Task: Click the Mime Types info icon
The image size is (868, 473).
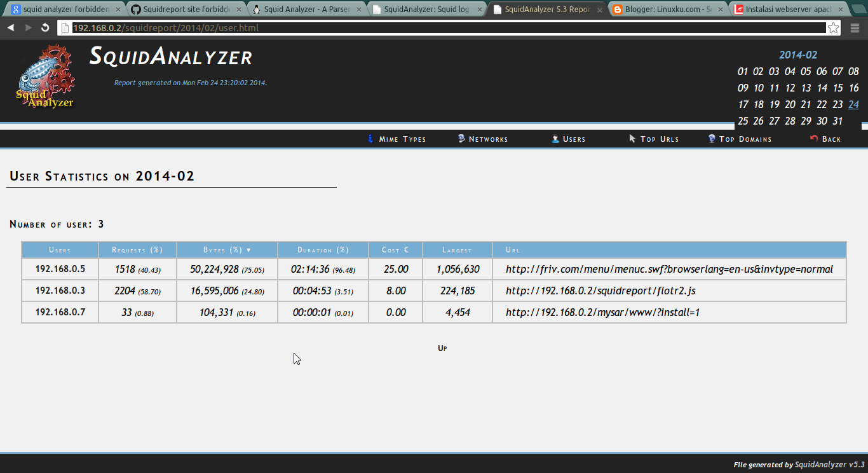Action: coord(370,139)
